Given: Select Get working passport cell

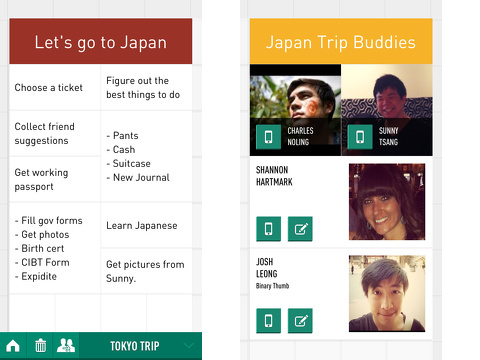Looking at the screenshot, I should pos(55,179).
